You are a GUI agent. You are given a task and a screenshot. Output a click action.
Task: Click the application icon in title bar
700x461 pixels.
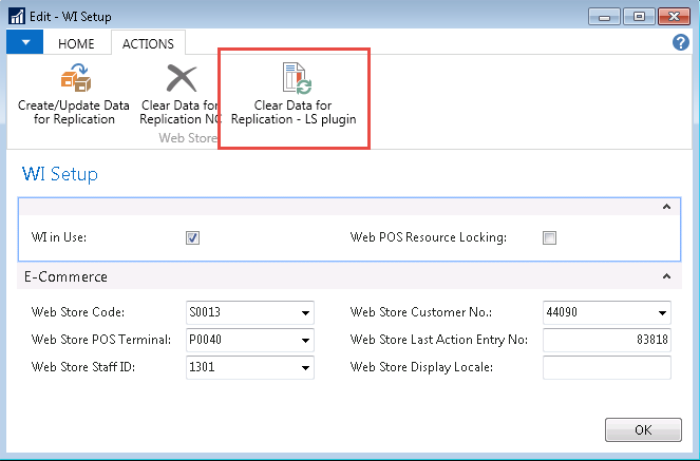pos(17,17)
